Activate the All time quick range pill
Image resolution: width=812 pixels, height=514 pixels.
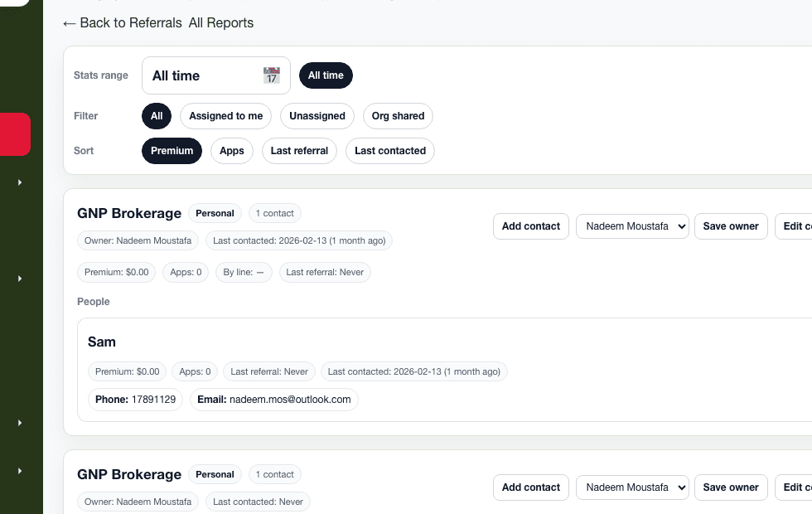[x=326, y=75]
